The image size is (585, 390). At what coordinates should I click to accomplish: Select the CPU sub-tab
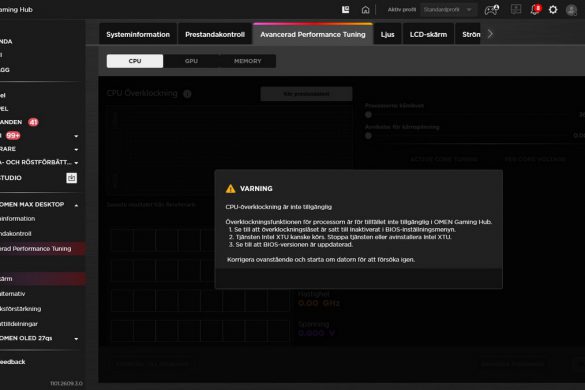coord(135,61)
